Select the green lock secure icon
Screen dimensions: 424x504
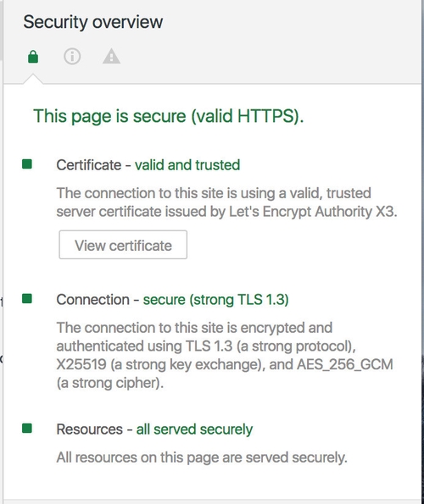pyautogui.click(x=33, y=57)
